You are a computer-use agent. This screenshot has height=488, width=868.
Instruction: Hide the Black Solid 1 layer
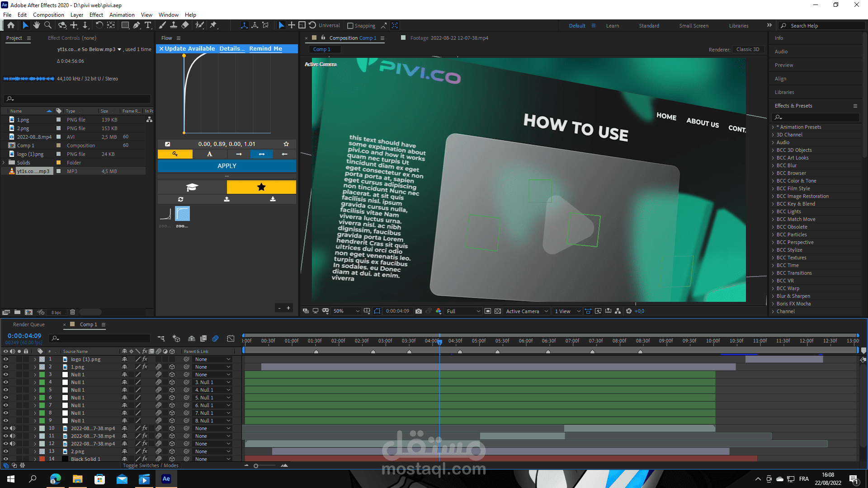coord(6,459)
